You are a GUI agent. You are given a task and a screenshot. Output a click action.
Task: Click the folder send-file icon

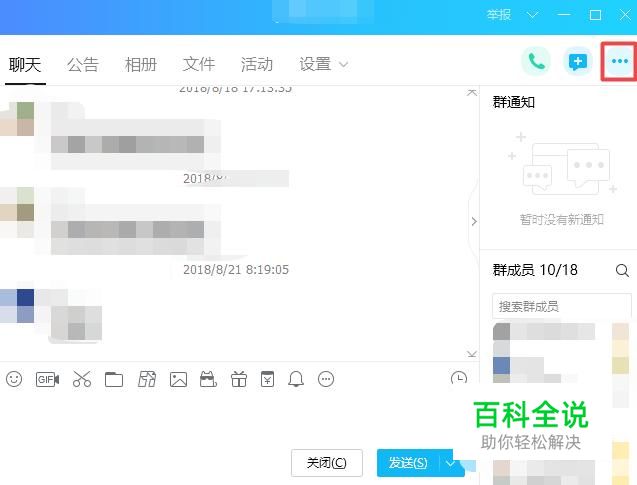pos(114,379)
